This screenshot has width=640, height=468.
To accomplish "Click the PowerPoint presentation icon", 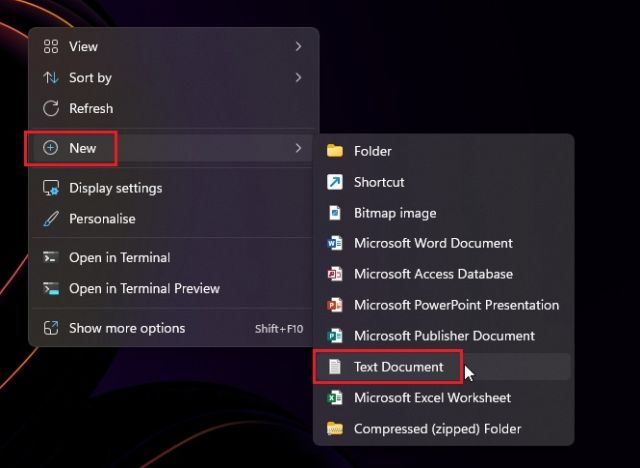I will pyautogui.click(x=335, y=305).
